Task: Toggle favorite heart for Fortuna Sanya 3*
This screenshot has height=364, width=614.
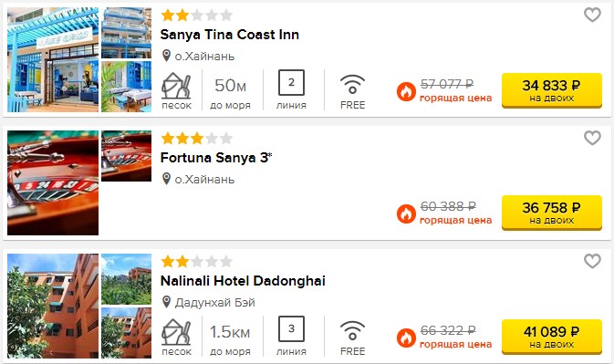Action: pyautogui.click(x=592, y=138)
